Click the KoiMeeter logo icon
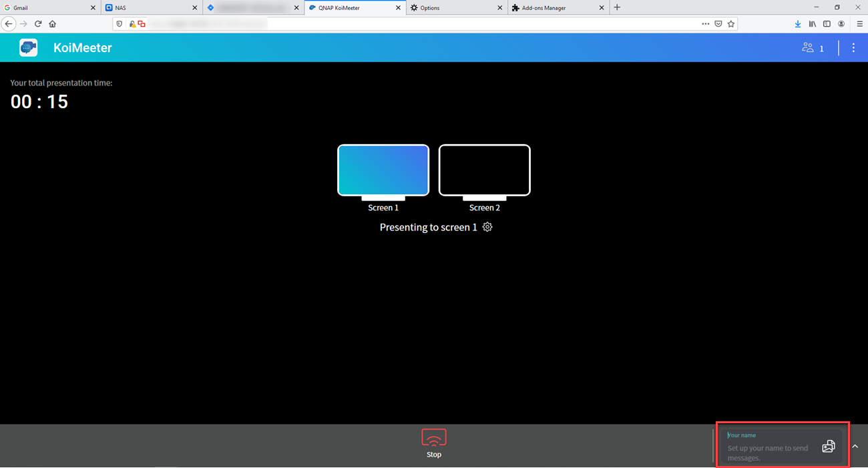This screenshot has height=468, width=868. pos(28,48)
